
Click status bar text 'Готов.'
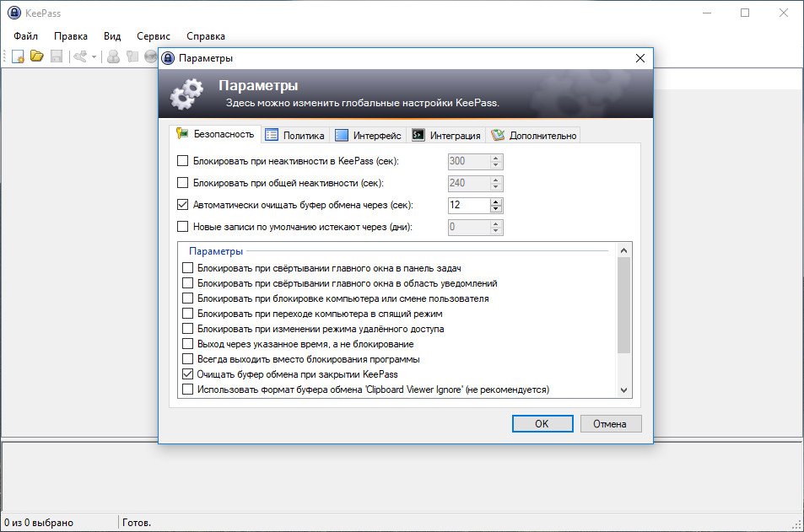(137, 523)
